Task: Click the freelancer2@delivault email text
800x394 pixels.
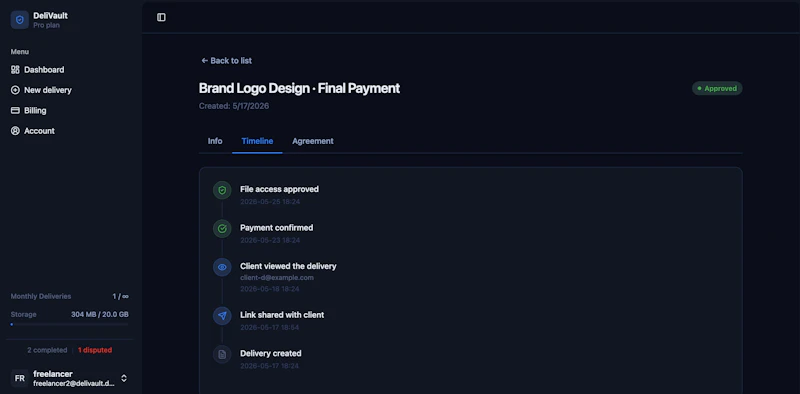Action: click(74, 383)
